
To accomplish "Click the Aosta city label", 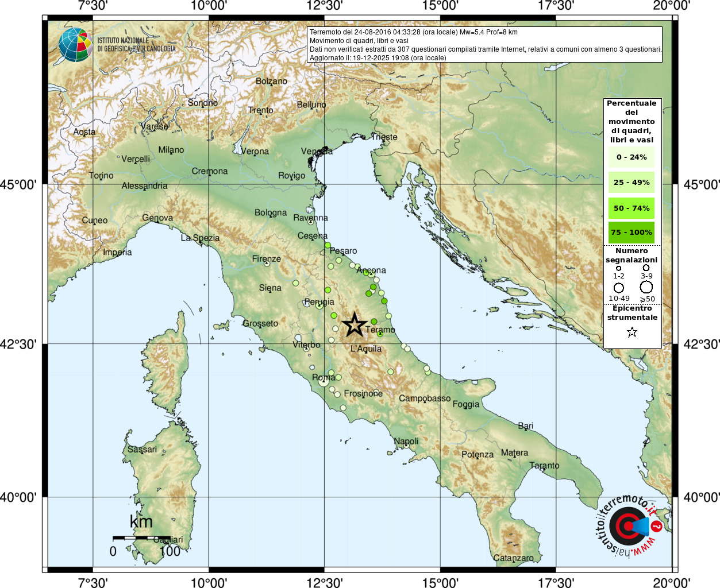I will pos(84,131).
